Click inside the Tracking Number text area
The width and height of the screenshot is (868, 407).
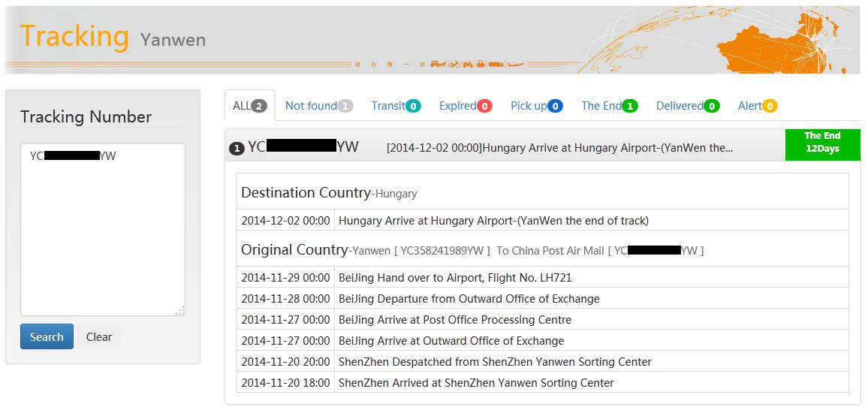click(x=103, y=230)
